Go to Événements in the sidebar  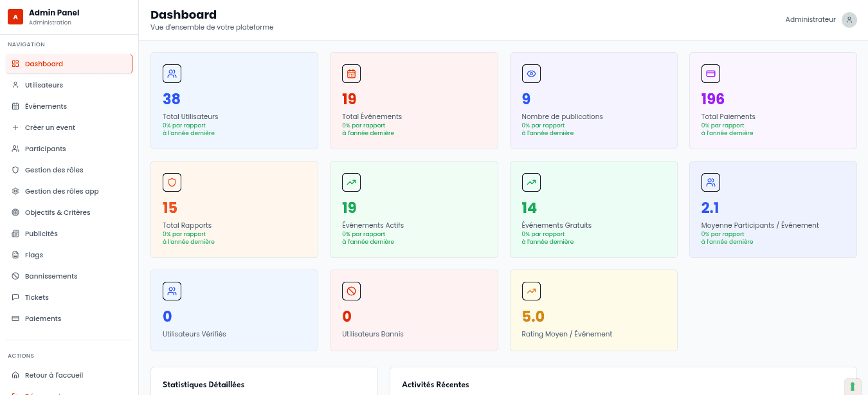pyautogui.click(x=46, y=106)
